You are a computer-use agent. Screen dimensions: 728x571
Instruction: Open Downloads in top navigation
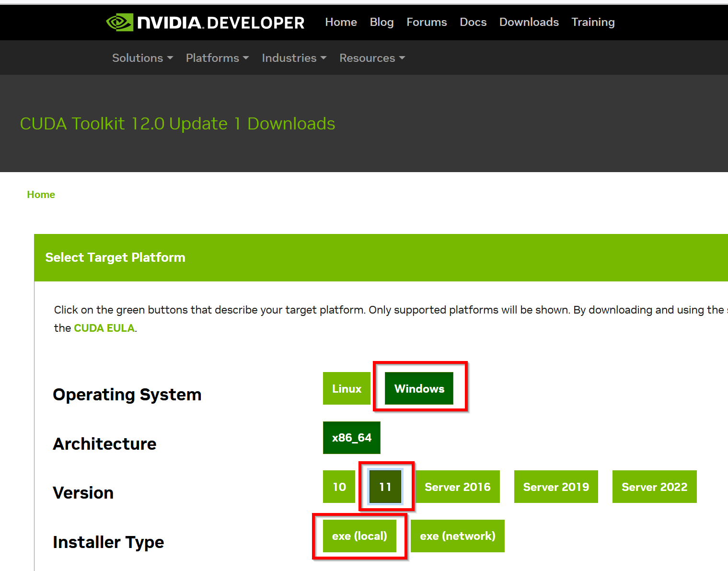pyautogui.click(x=529, y=22)
